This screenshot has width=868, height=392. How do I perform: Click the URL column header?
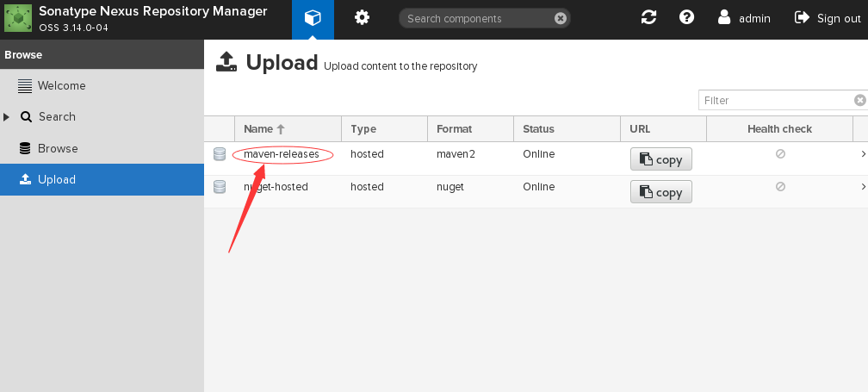[663, 129]
